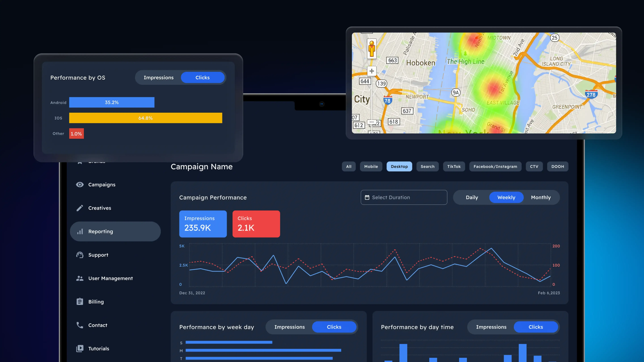
Task: Click the Feb 6,2023 end date label
Action: click(549, 293)
